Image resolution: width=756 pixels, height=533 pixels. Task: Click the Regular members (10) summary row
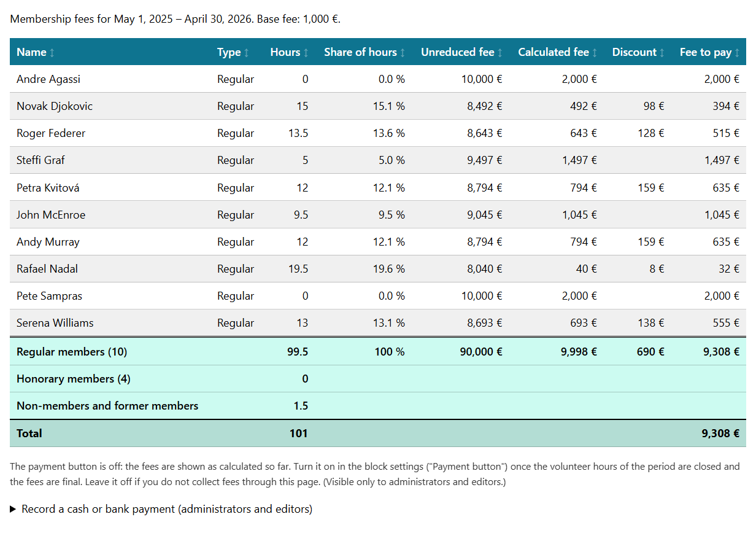click(378, 352)
